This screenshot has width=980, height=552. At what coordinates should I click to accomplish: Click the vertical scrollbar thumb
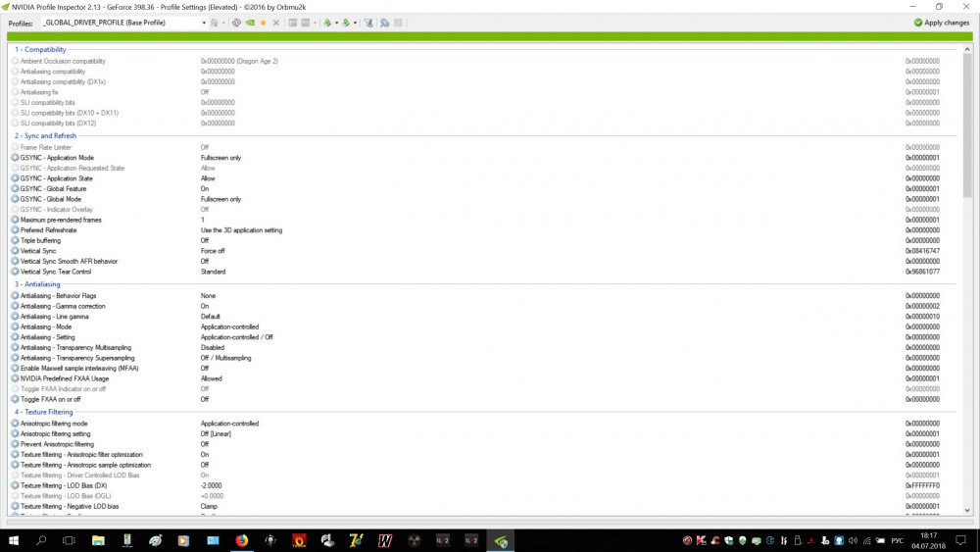pos(967,125)
